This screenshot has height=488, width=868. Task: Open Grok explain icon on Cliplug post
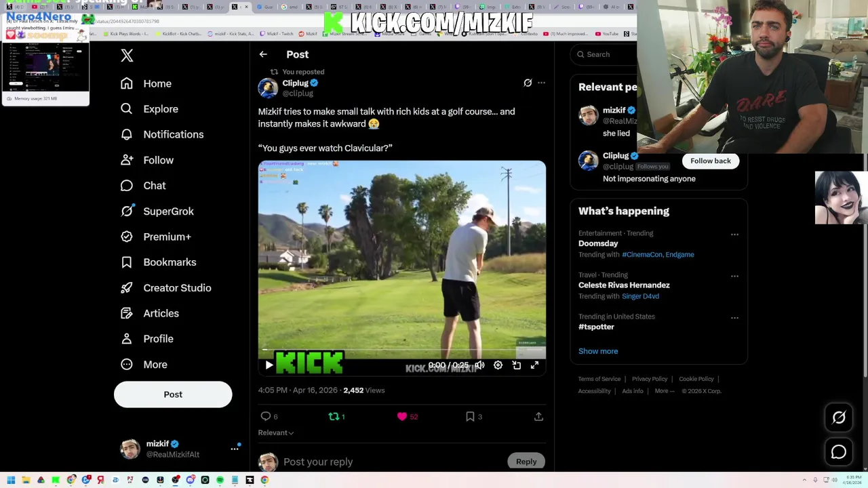[x=528, y=83]
